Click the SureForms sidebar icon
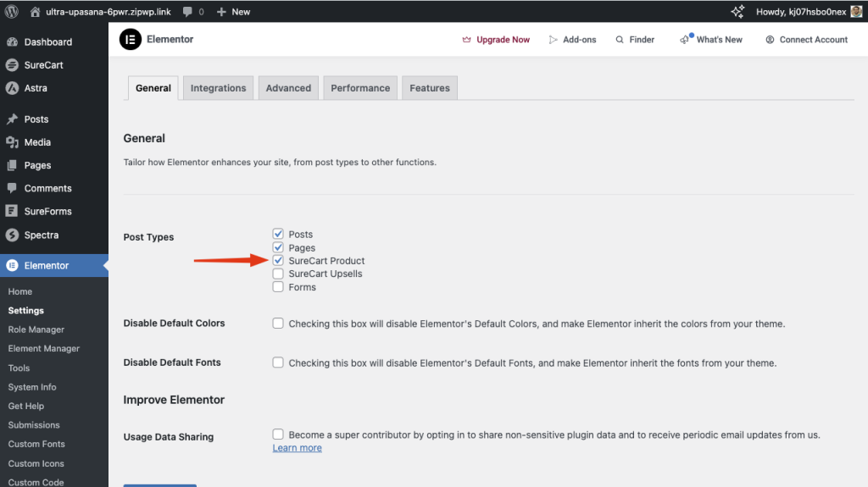Viewport: 868px width, 487px height. coord(12,212)
